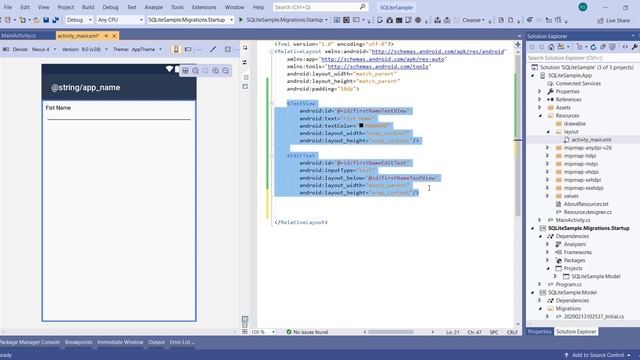Open the startup project dropdown
Viewport: 640px width, 360px height.
coord(190,20)
